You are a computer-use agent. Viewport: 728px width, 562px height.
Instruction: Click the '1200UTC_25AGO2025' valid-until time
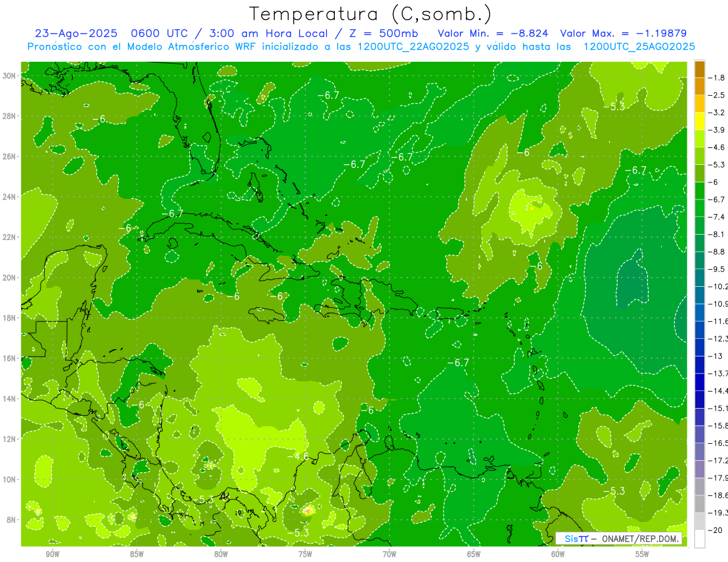(x=639, y=47)
